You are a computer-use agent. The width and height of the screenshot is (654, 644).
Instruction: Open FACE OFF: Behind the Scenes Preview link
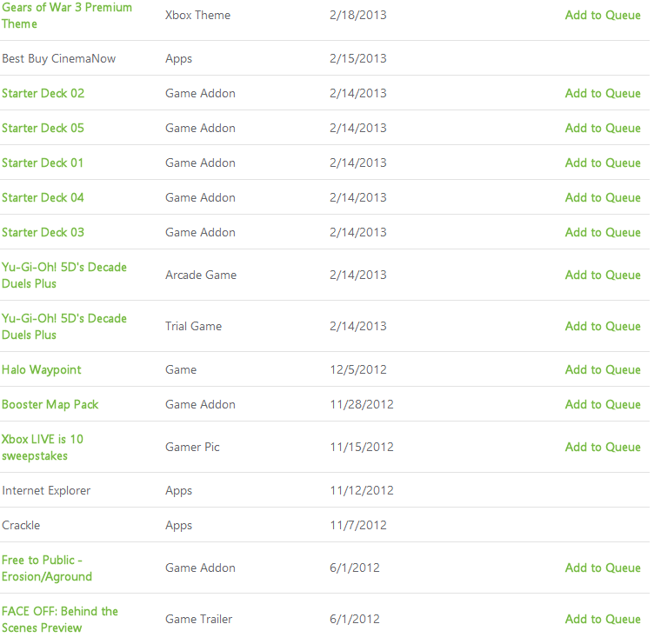click(x=60, y=620)
